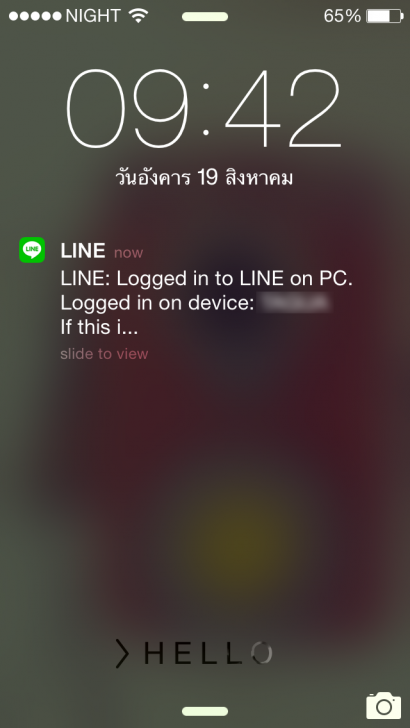Tap the HELLO slide to unlock text
This screenshot has height=728, width=410.
click(x=208, y=653)
